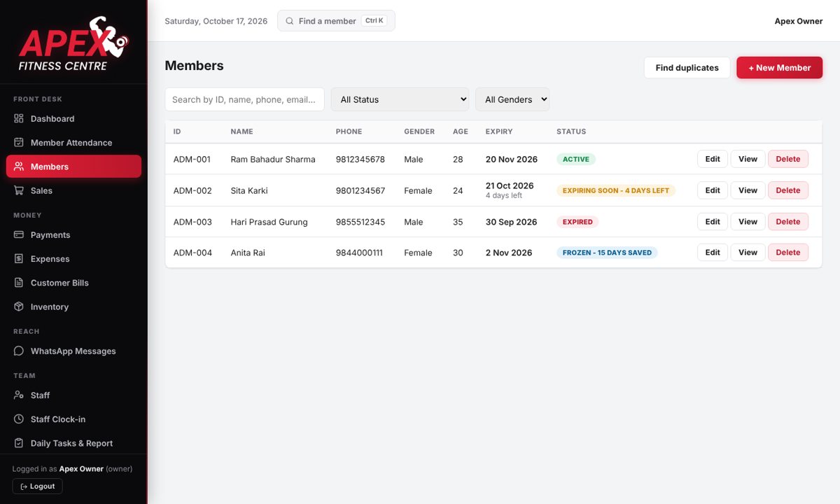The width and height of the screenshot is (840, 504).
Task: Click the members search input field
Action: pos(244,99)
